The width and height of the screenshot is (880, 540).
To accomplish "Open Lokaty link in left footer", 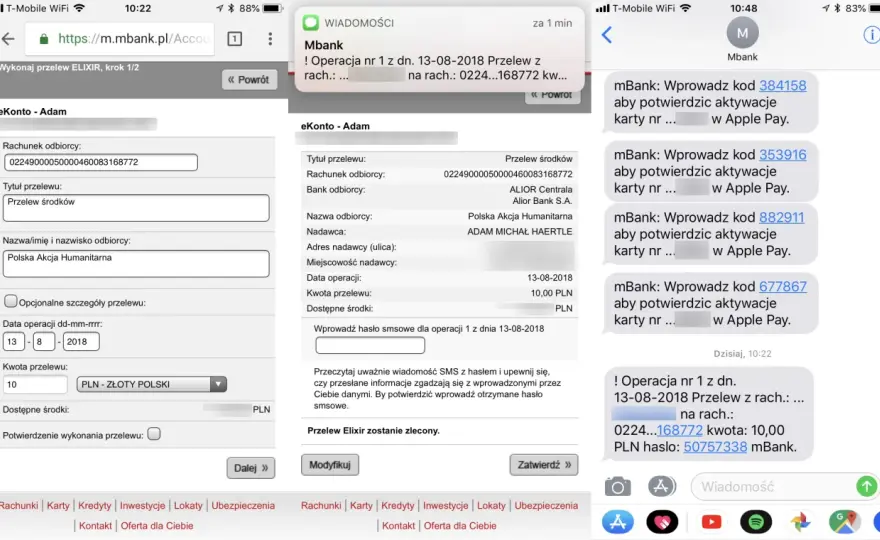I will tap(188, 505).
